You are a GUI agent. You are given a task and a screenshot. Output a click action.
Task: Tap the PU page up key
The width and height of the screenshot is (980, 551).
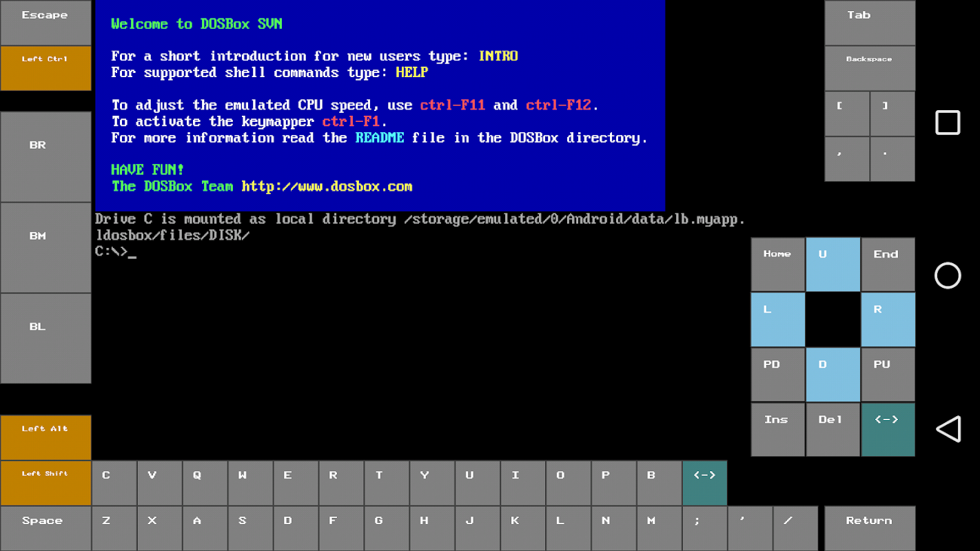(888, 375)
